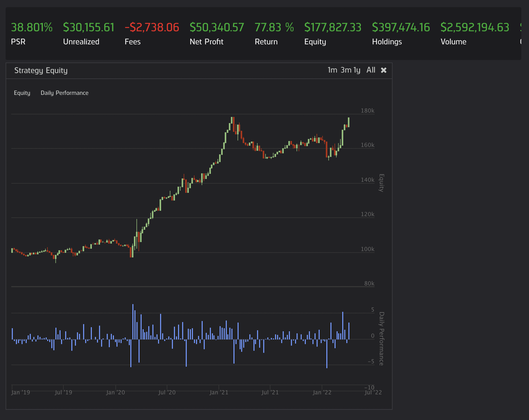Click the Jan '21 x-axis label
This screenshot has height=420, width=529.
point(219,392)
